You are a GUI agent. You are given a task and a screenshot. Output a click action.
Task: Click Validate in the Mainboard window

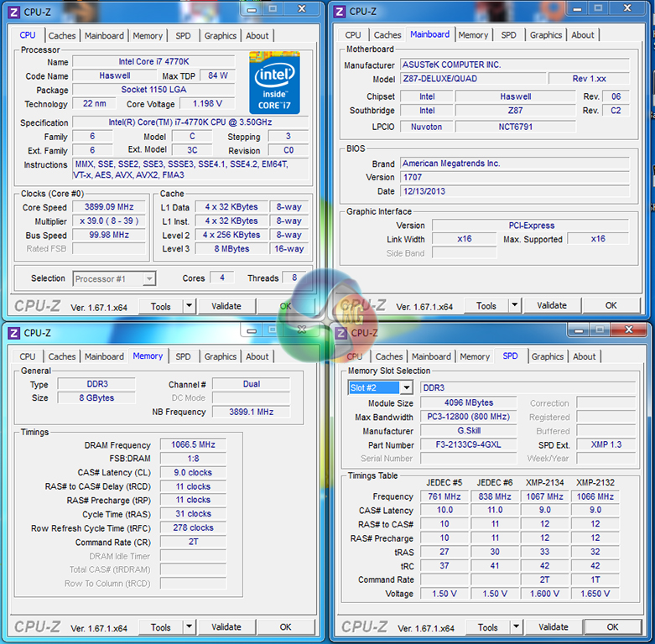tap(552, 306)
